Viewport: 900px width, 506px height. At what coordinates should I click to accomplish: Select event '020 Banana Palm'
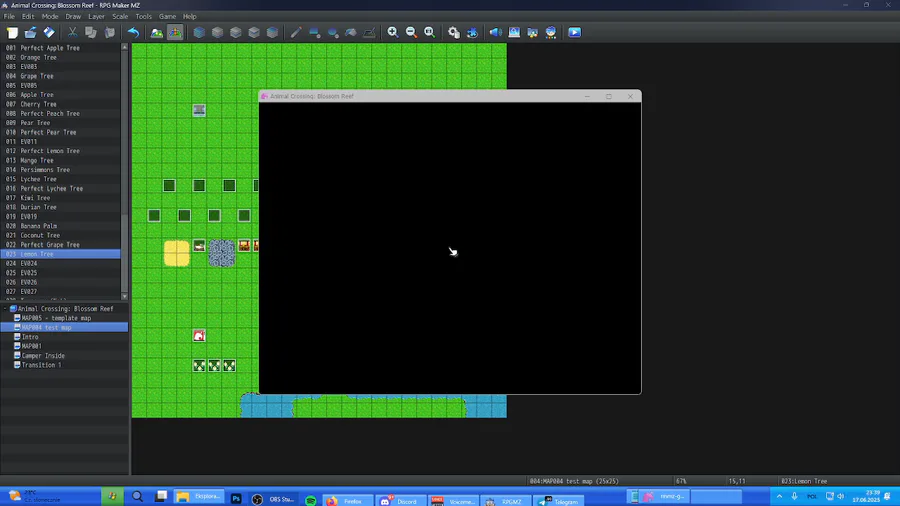coord(60,226)
